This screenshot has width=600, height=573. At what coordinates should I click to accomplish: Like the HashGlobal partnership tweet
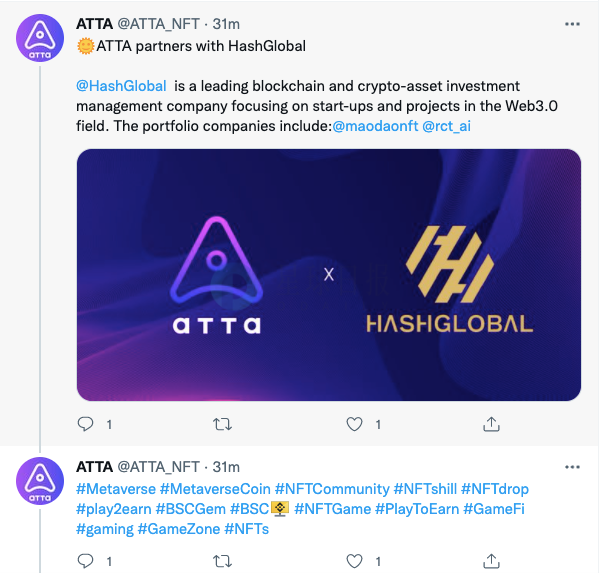[x=354, y=424]
